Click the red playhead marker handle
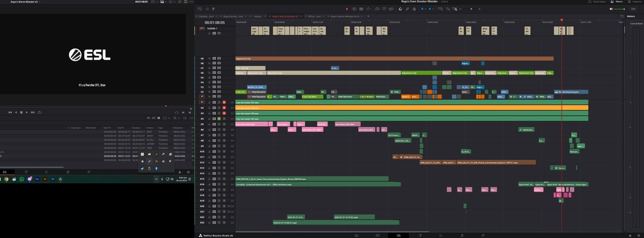 [562, 20]
